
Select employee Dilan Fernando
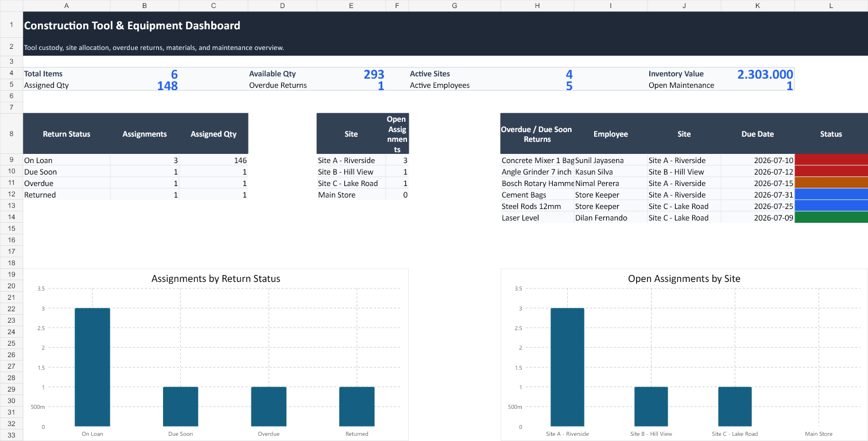[x=611, y=218]
